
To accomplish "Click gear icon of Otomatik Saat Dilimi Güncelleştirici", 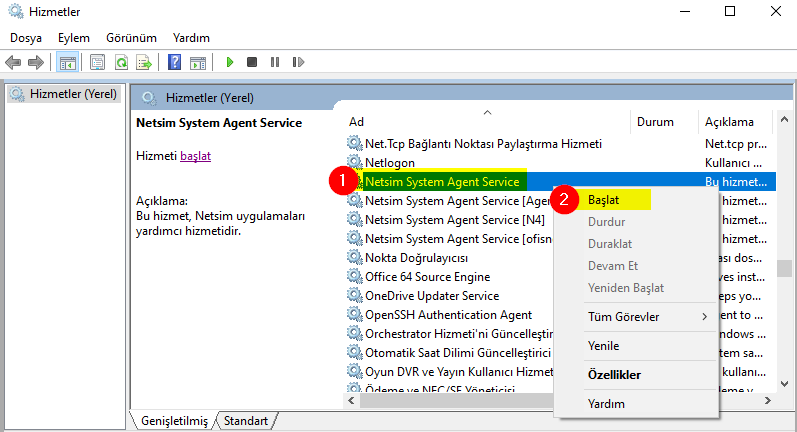I will pyautogui.click(x=354, y=353).
